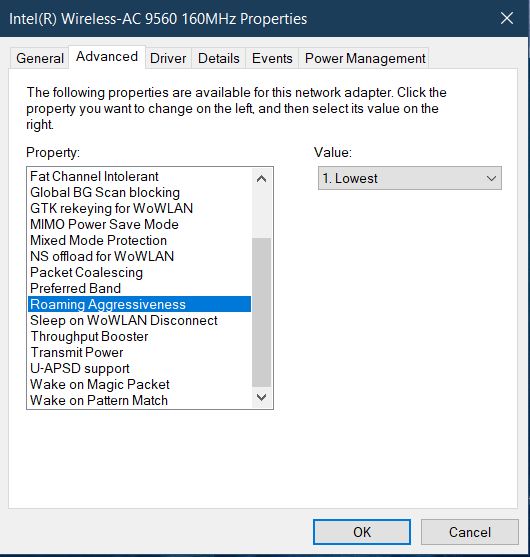The height and width of the screenshot is (557, 530).
Task: Select Wake on Magic Packet
Action: click(139, 384)
